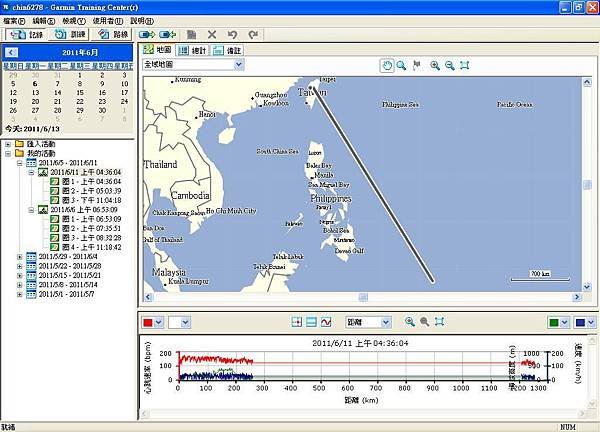Screen dimensions: 600x432
Task: Collapse the 2011/6/5 - 2011/6/11 week
Action: click(x=20, y=163)
